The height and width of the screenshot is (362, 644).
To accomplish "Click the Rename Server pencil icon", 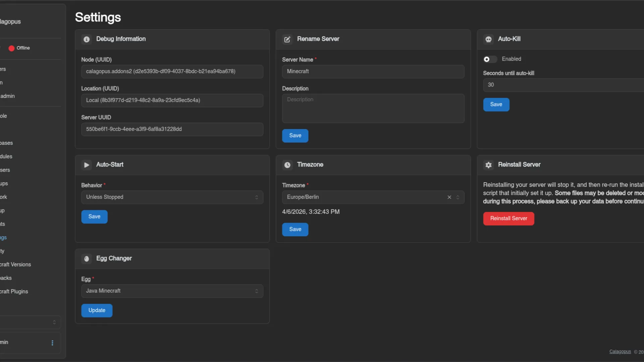I will point(287,39).
